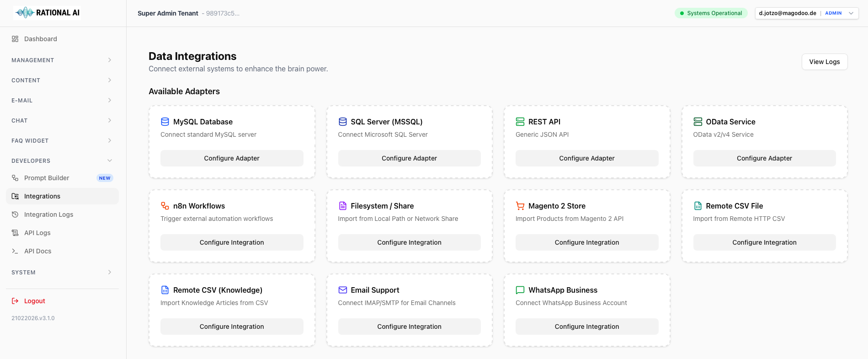Configure the OData Service adapter

pyautogui.click(x=764, y=158)
